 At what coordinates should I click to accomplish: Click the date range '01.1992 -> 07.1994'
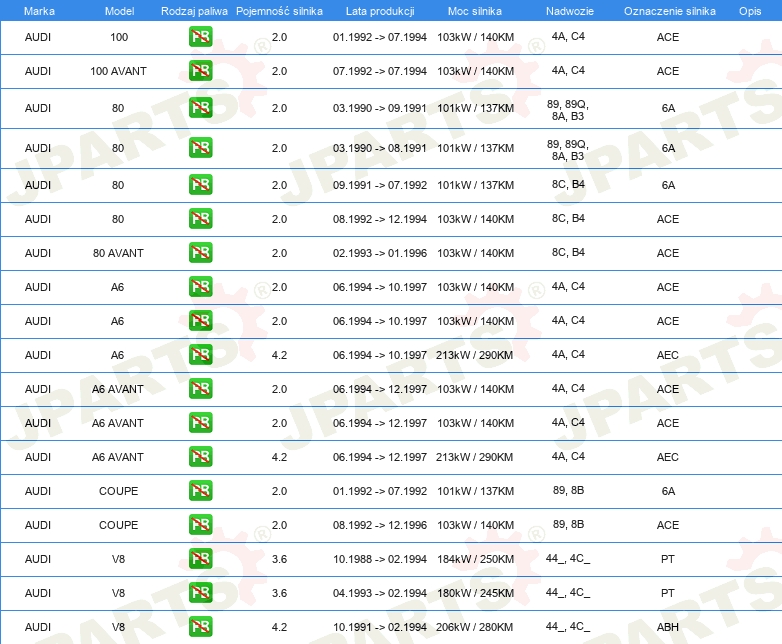(380, 37)
